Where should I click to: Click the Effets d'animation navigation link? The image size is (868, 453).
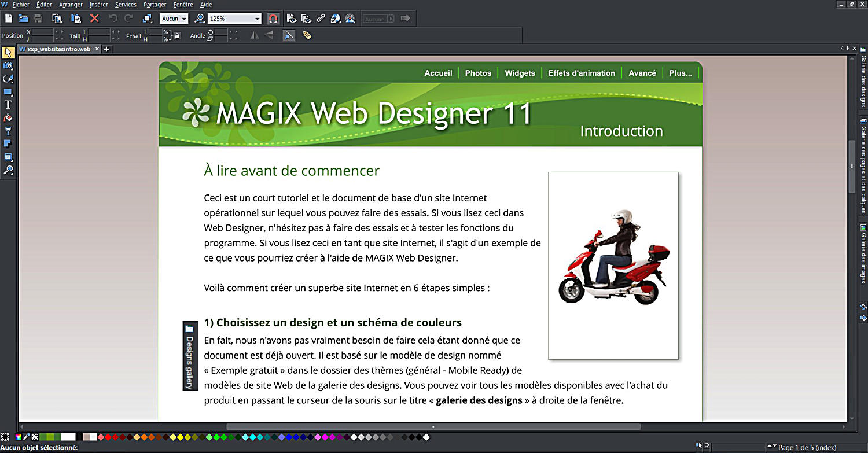tap(582, 73)
